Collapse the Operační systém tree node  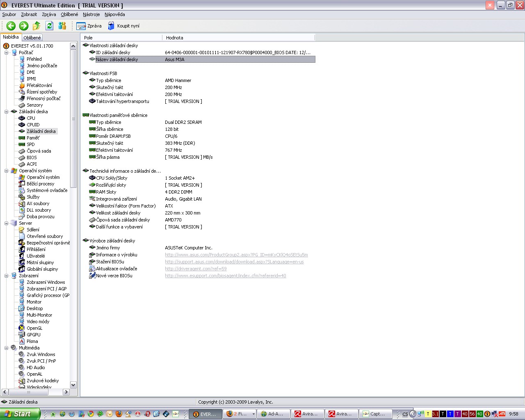pyautogui.click(x=6, y=171)
